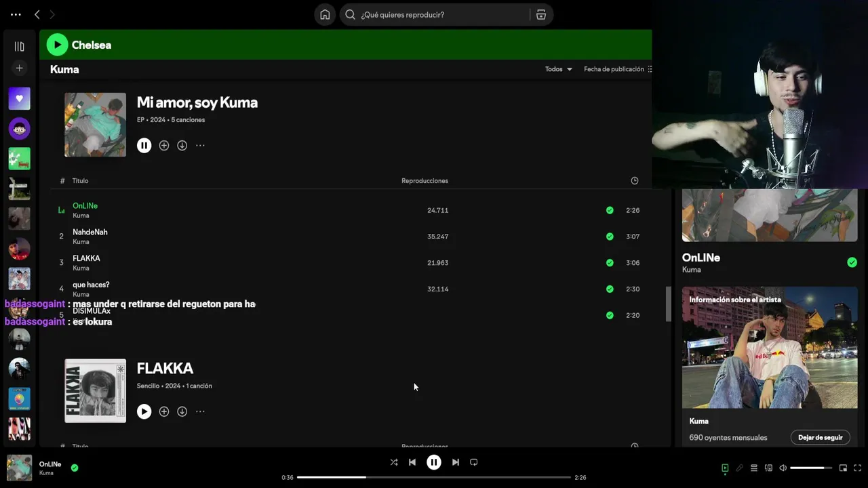868x488 pixels.
Task: Open 'Mi amor, soy Kuma' album cover
Action: click(95, 125)
